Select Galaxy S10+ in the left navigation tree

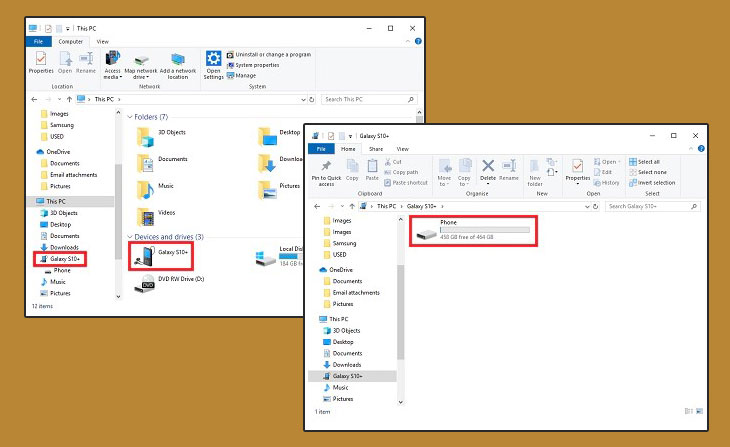point(60,259)
